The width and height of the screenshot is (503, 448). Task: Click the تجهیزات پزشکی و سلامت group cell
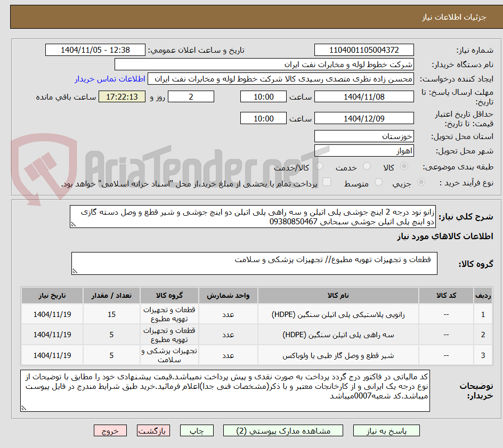(x=169, y=355)
